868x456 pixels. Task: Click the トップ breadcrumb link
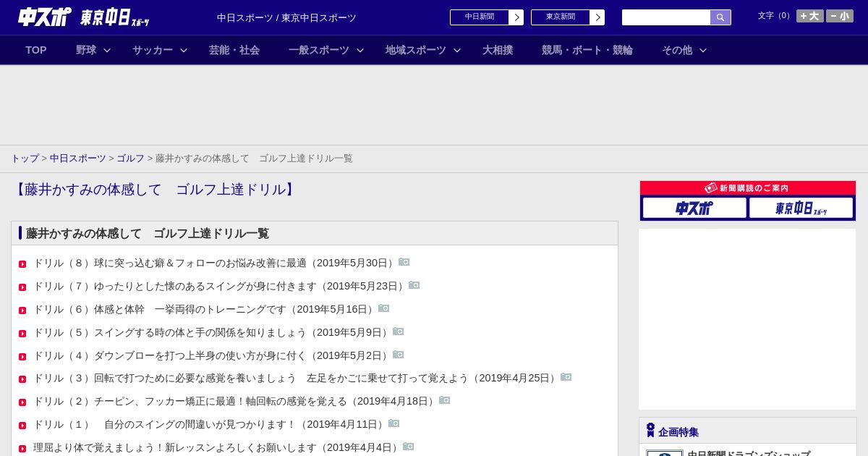coord(25,159)
